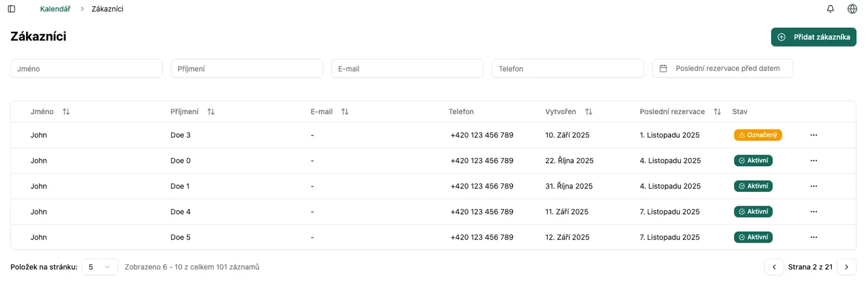Sort by Jméno column arrows
This screenshot has height=281, width=868.
click(x=66, y=111)
